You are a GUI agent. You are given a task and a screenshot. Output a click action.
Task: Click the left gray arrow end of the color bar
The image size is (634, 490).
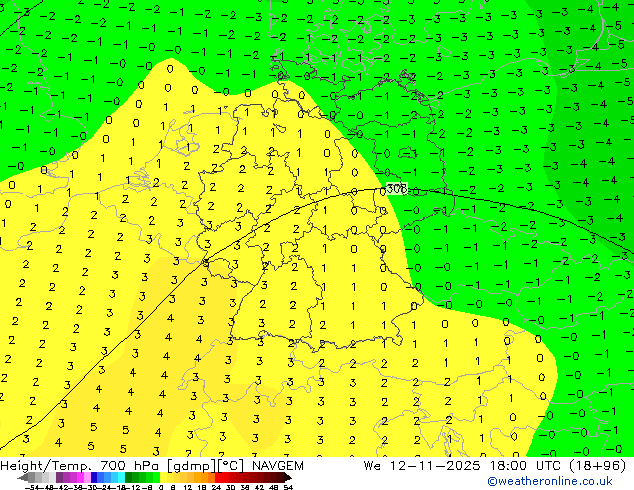coord(23,478)
